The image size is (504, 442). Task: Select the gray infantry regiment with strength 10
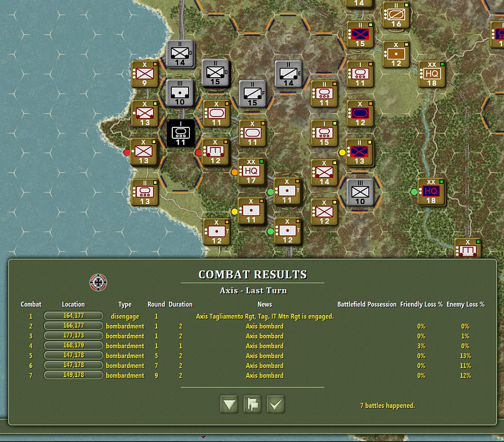[x=360, y=192]
